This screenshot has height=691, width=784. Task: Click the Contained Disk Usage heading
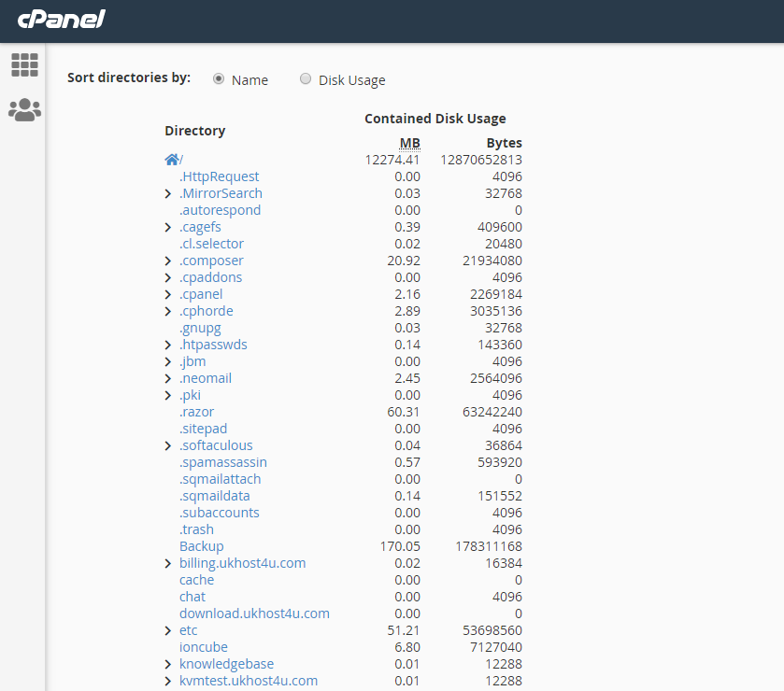pyautogui.click(x=435, y=119)
